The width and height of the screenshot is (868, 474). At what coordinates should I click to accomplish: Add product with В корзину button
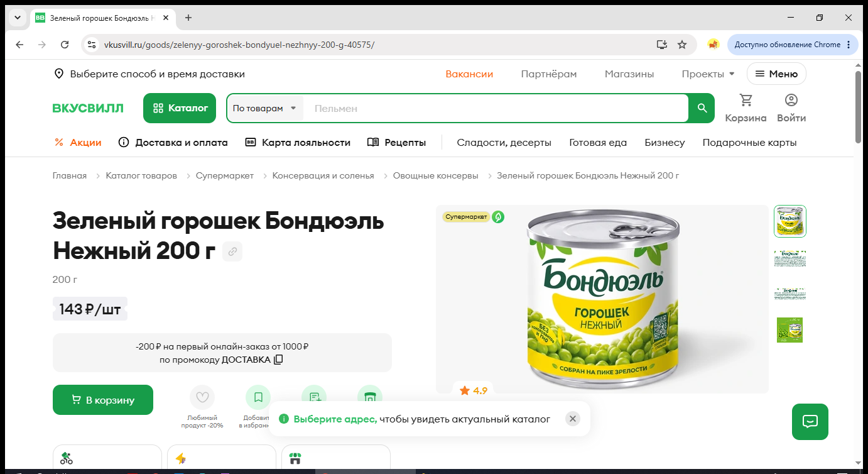pyautogui.click(x=103, y=400)
